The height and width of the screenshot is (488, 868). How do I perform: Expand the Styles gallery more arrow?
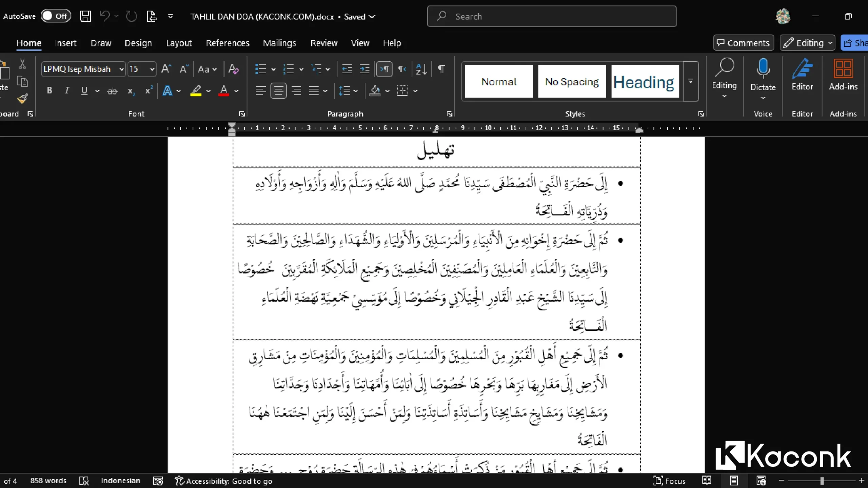[690, 81]
